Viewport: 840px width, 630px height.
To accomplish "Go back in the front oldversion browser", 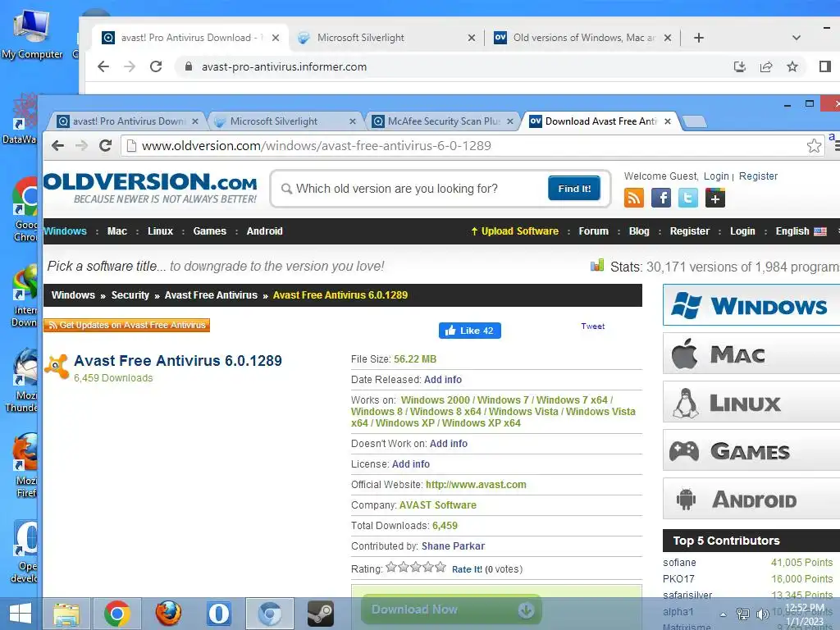I will [x=58, y=146].
